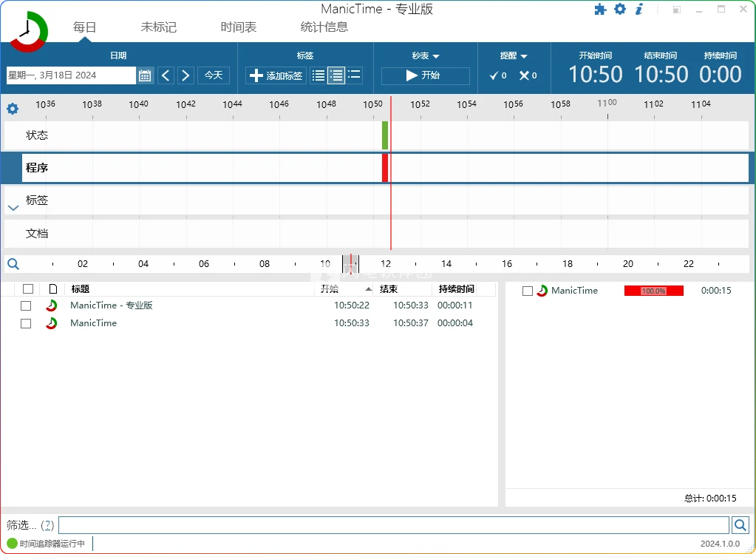The image size is (756, 554).
Task: Go to previous day arrow
Action: pos(166,75)
